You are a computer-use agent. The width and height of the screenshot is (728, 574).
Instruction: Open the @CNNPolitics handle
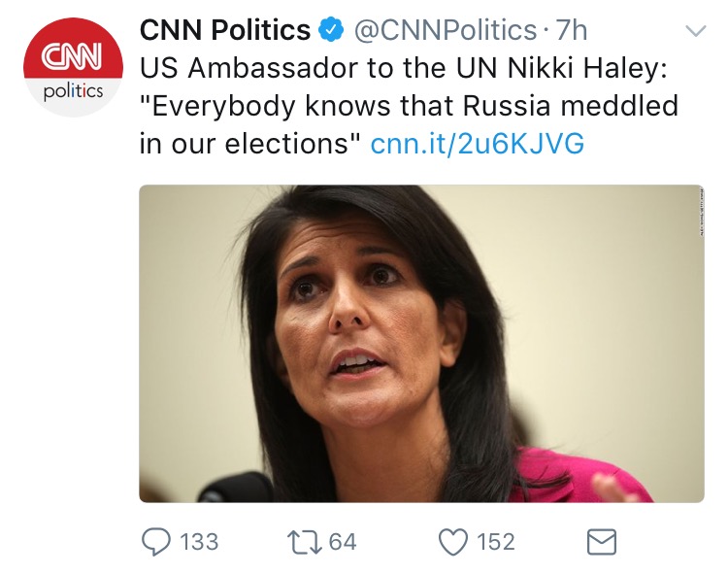coord(446,31)
